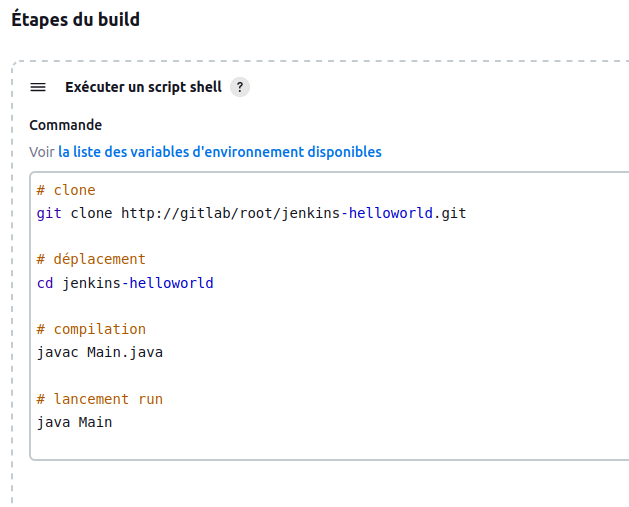Click the blank line after the git clone line

click(x=300, y=236)
